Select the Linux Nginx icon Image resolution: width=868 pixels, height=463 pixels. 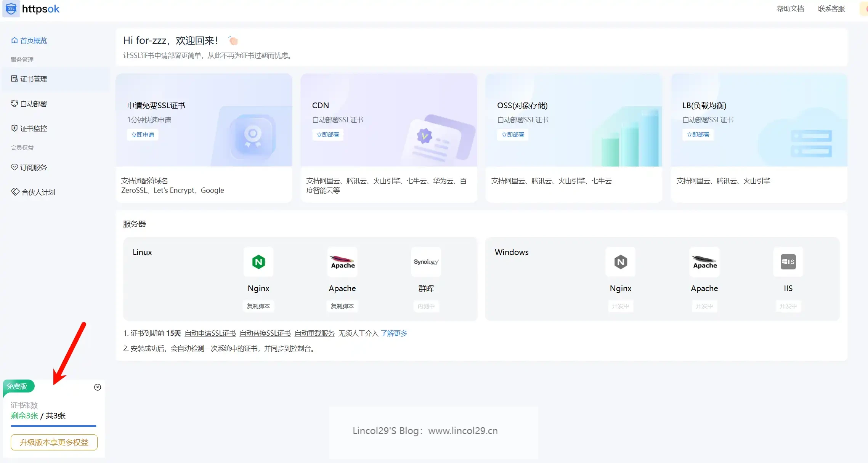pyautogui.click(x=258, y=262)
